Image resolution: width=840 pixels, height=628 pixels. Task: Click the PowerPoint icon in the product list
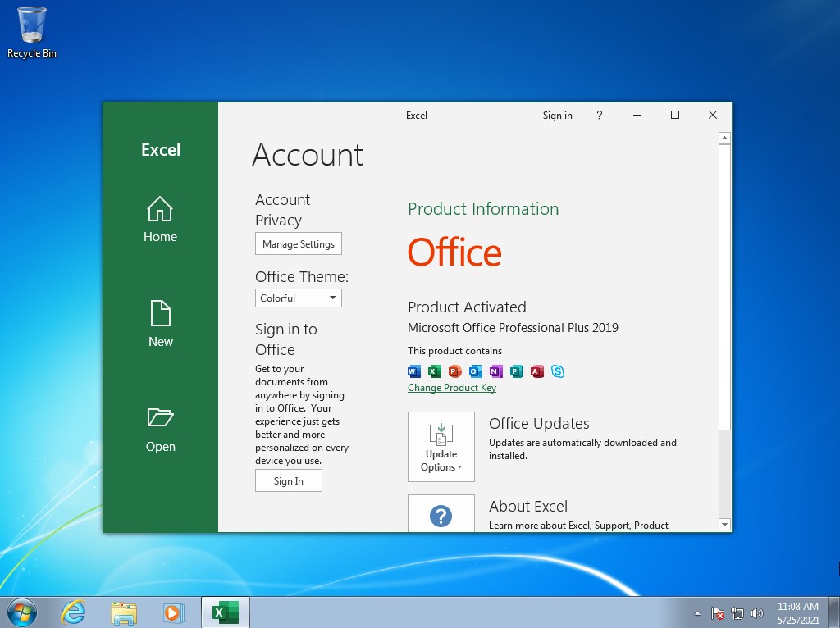coord(454,371)
